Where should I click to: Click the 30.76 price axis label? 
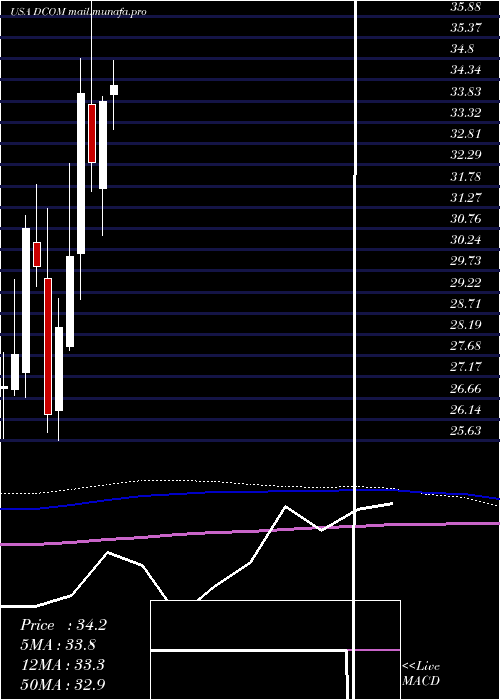tap(466, 219)
